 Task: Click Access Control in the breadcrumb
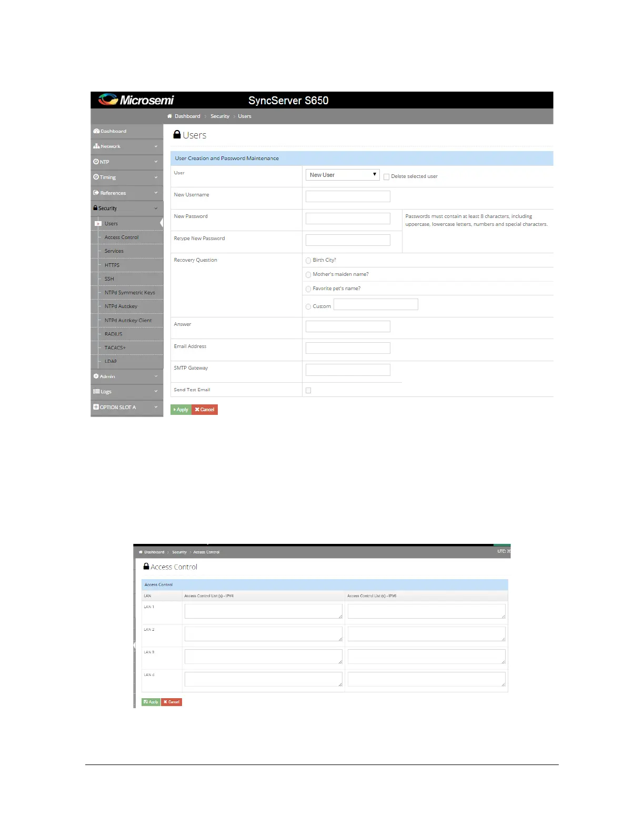tap(206, 552)
